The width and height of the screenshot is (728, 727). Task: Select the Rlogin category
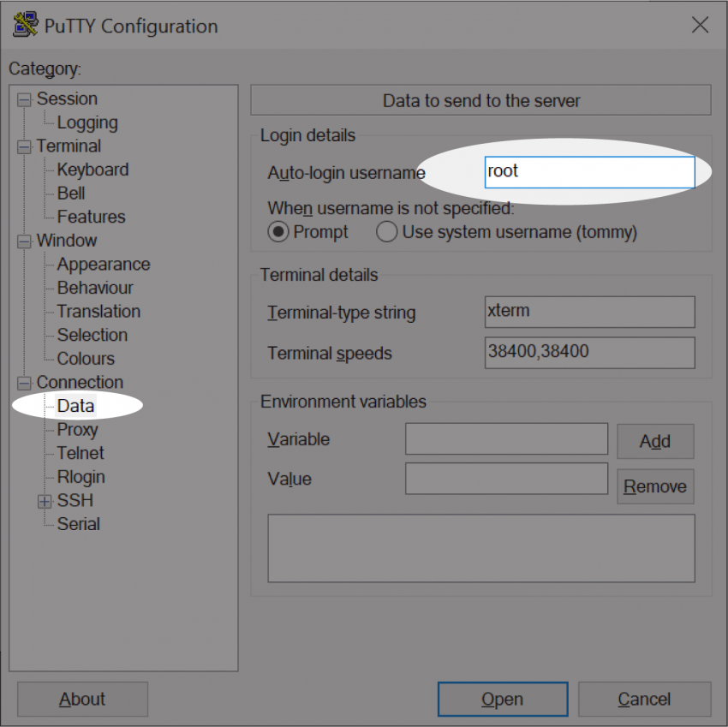pyautogui.click(x=81, y=477)
